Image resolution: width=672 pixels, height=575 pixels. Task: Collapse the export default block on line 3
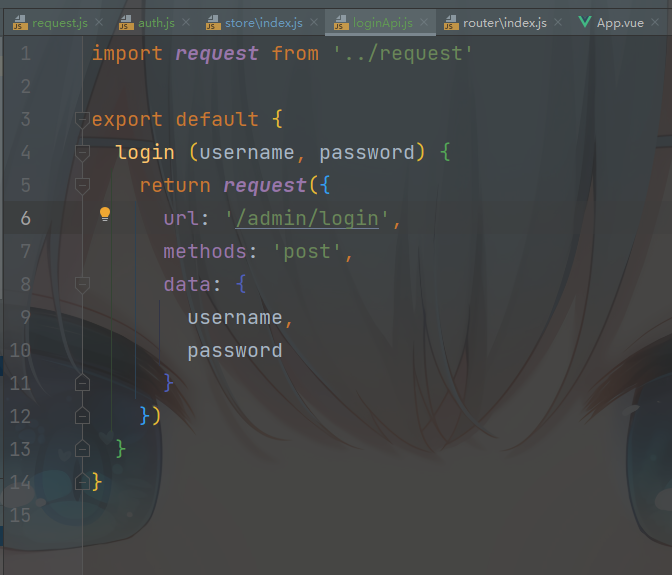click(82, 120)
